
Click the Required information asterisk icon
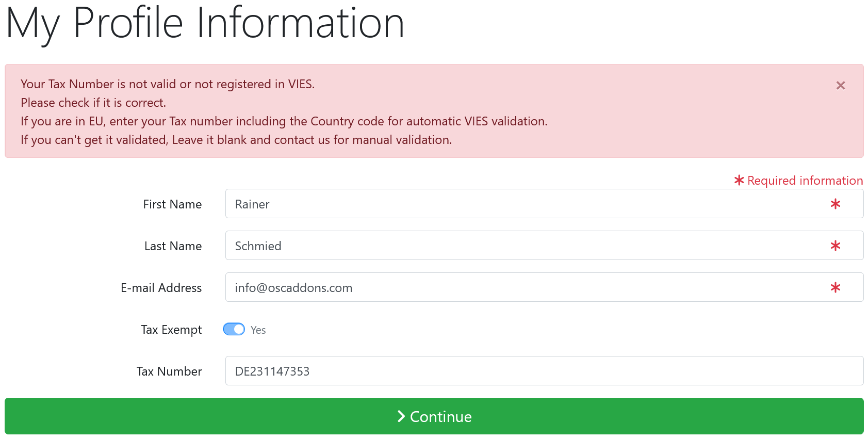point(739,180)
